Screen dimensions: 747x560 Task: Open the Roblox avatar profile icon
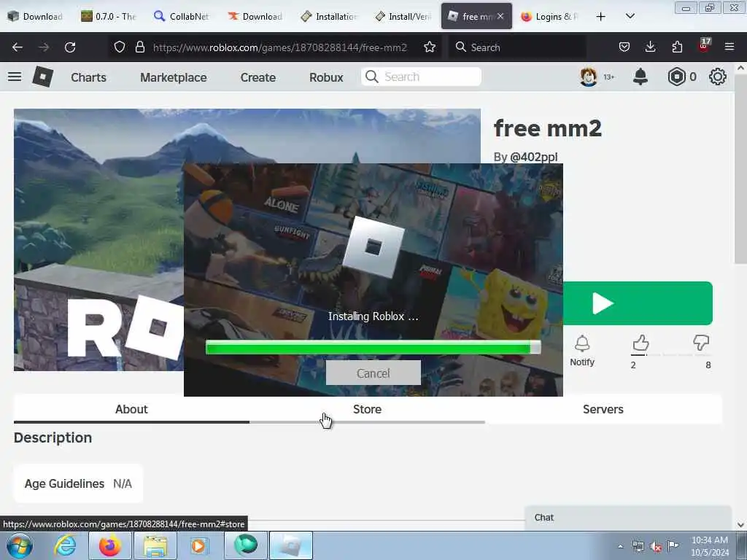tap(589, 77)
